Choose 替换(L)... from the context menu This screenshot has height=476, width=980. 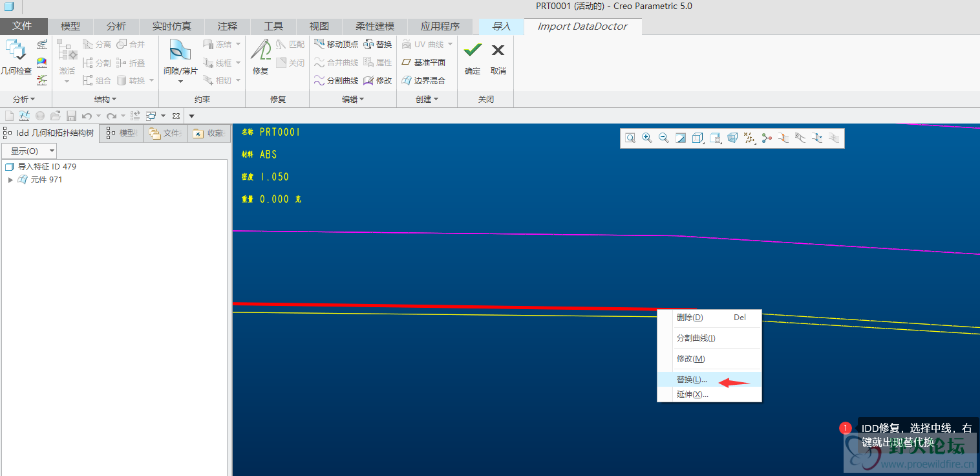tap(710, 380)
